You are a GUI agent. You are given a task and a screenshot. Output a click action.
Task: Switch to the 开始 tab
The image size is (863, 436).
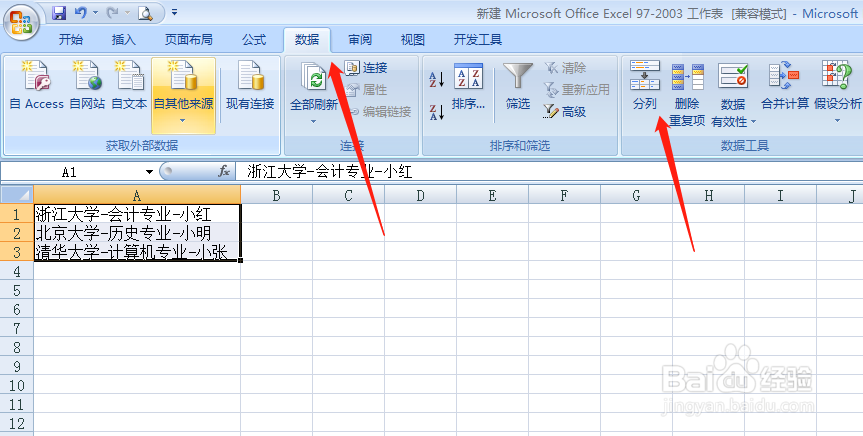pos(71,40)
